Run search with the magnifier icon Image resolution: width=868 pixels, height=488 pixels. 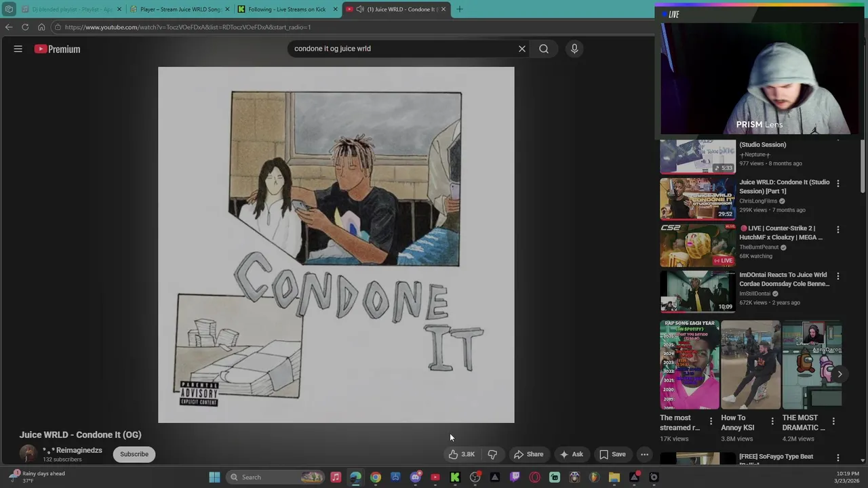click(544, 49)
